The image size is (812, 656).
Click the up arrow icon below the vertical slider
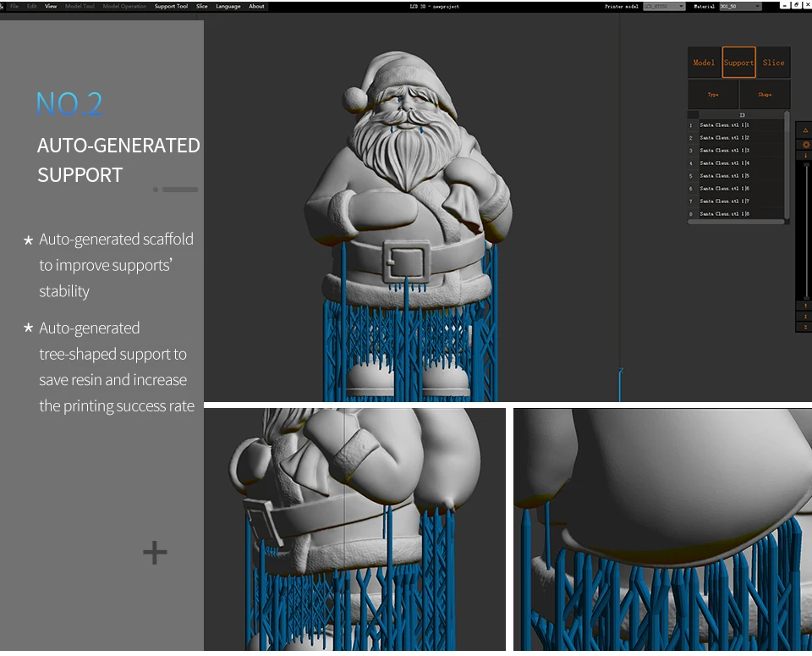click(805, 306)
